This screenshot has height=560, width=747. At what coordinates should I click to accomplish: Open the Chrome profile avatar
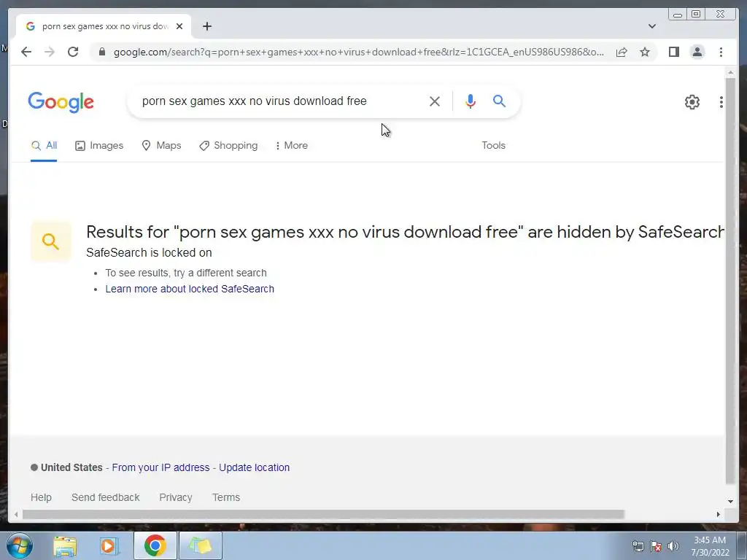click(x=697, y=52)
